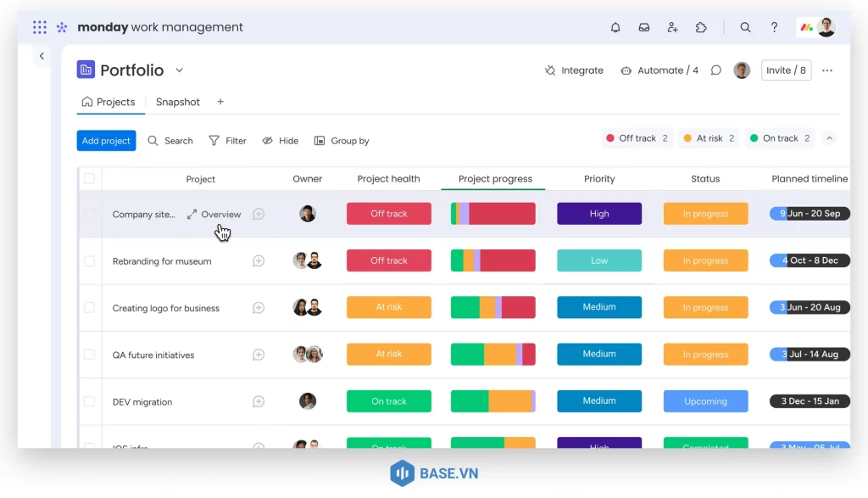Open the Invite / 8 button
This screenshot has width=868, height=498.
(787, 70)
